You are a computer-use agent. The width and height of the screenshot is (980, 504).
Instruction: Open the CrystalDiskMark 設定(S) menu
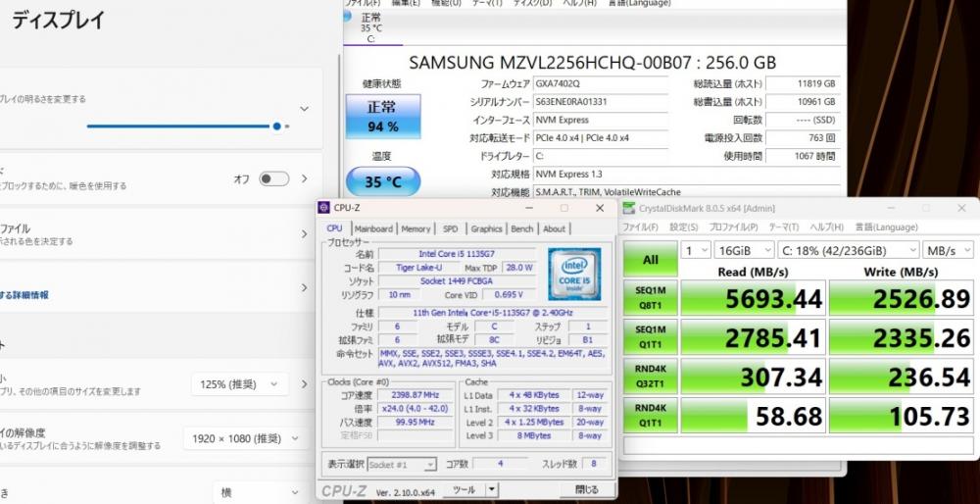(x=683, y=227)
